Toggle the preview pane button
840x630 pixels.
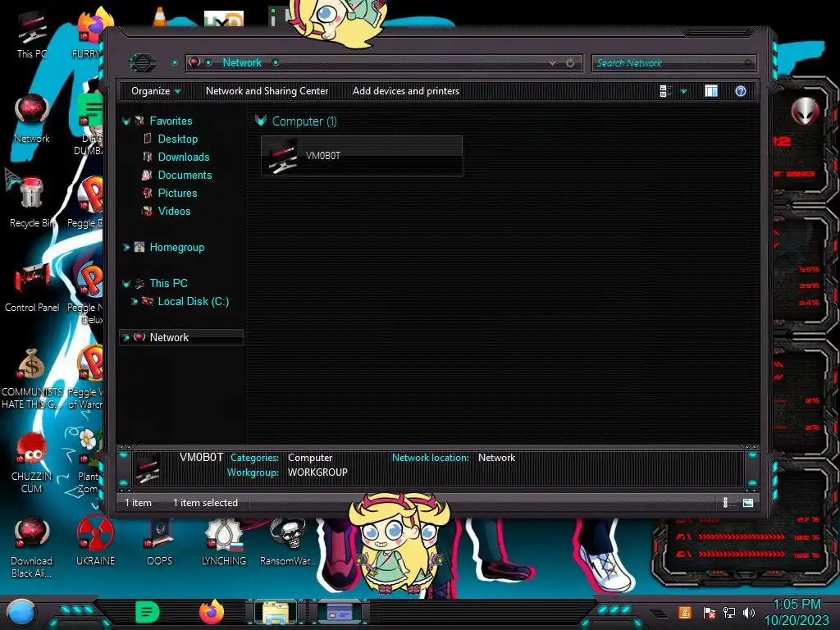point(711,91)
